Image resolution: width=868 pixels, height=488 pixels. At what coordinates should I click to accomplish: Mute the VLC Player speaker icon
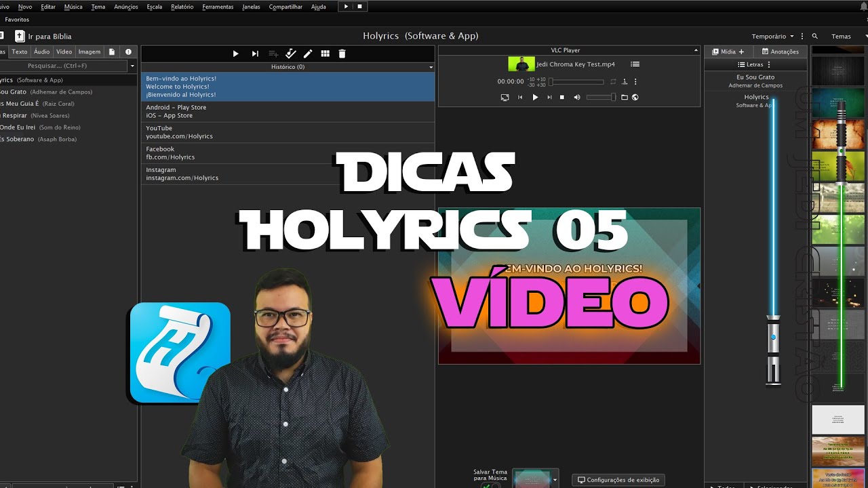click(x=577, y=98)
